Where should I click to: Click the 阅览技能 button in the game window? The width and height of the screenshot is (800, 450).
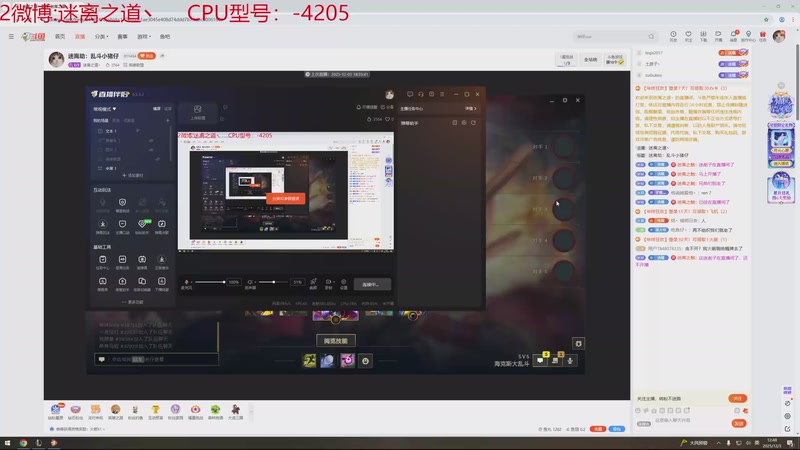(336, 341)
